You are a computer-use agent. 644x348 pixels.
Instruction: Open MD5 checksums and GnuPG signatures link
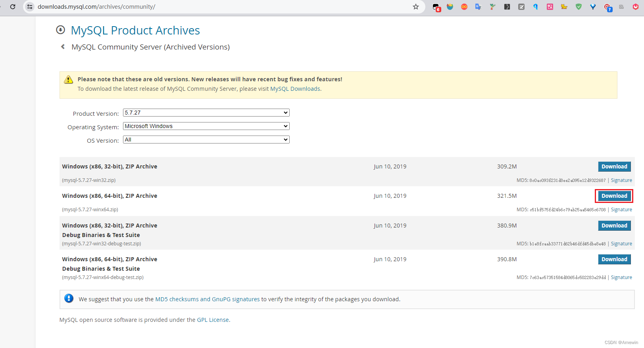(x=208, y=299)
